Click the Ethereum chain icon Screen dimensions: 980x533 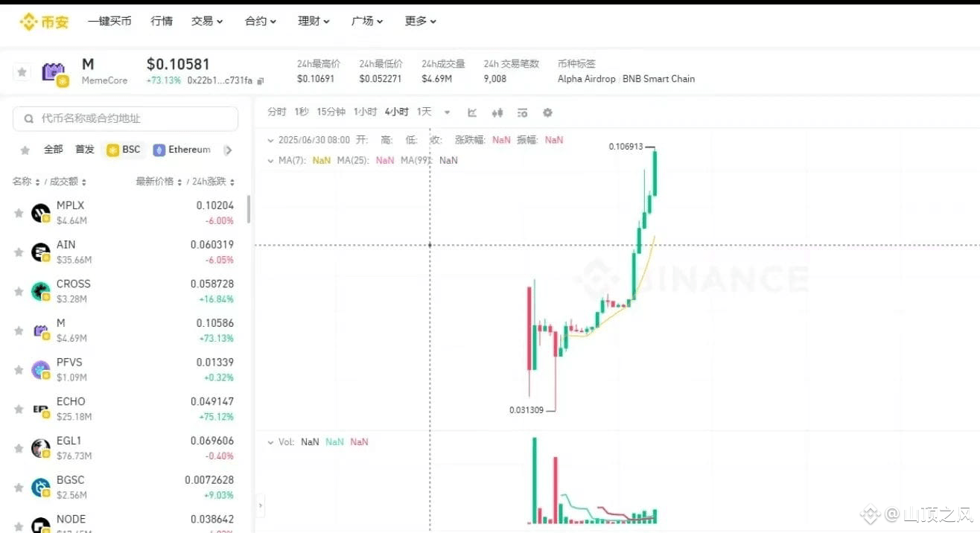(159, 150)
